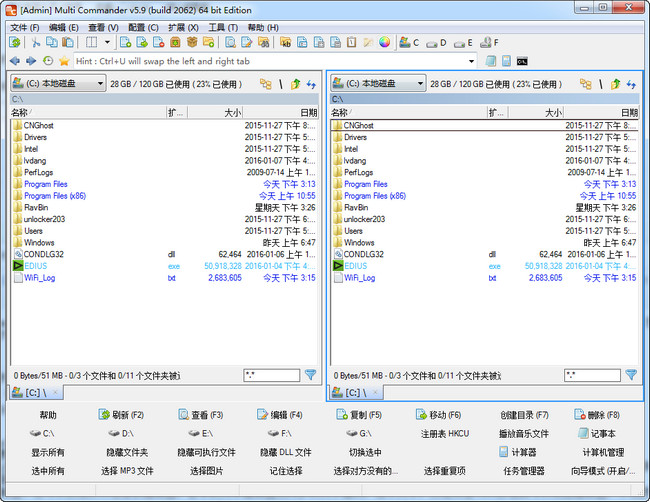Viewport: 650px width, 502px height.
Task: Switch to drive C toolbar button
Action: (409, 42)
